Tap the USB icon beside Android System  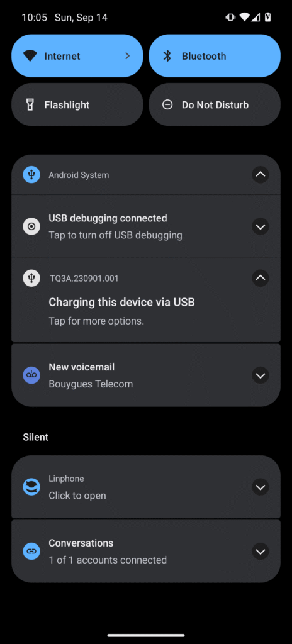click(31, 175)
